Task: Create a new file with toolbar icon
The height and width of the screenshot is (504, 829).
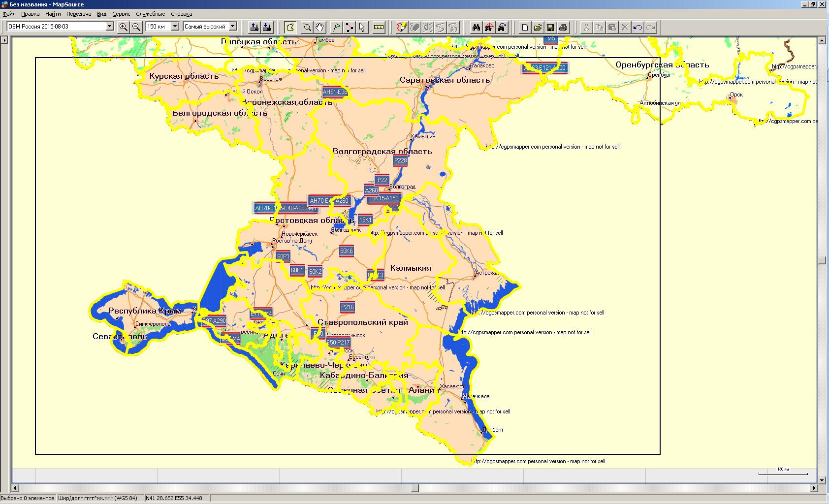Action: (x=525, y=27)
